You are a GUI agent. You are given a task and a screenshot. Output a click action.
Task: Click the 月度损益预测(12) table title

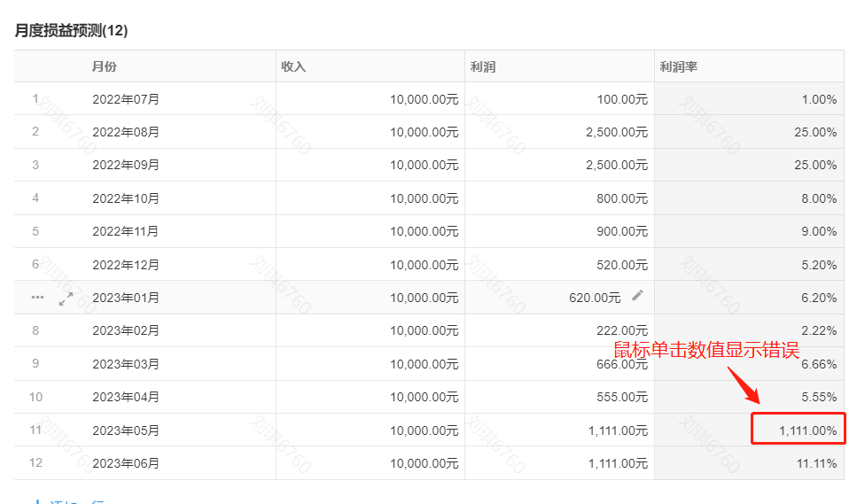pos(72,31)
